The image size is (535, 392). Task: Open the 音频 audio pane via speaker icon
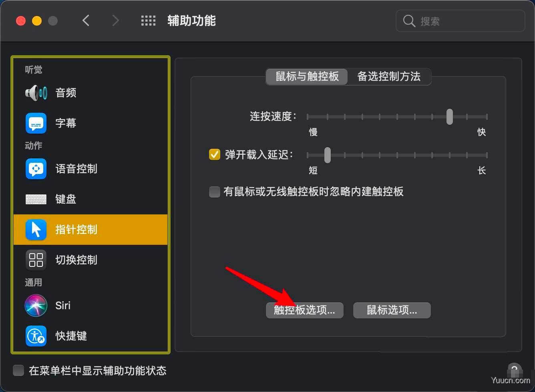pos(36,93)
